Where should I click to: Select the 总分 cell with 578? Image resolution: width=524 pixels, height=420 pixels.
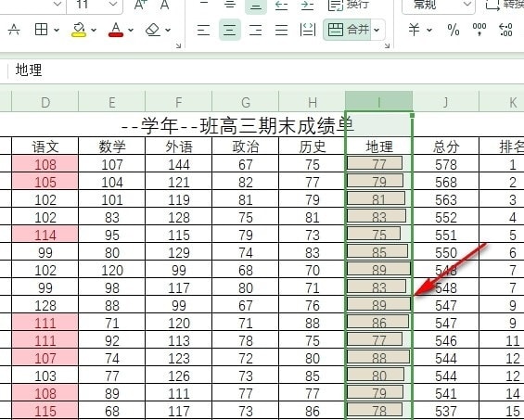[x=446, y=164]
